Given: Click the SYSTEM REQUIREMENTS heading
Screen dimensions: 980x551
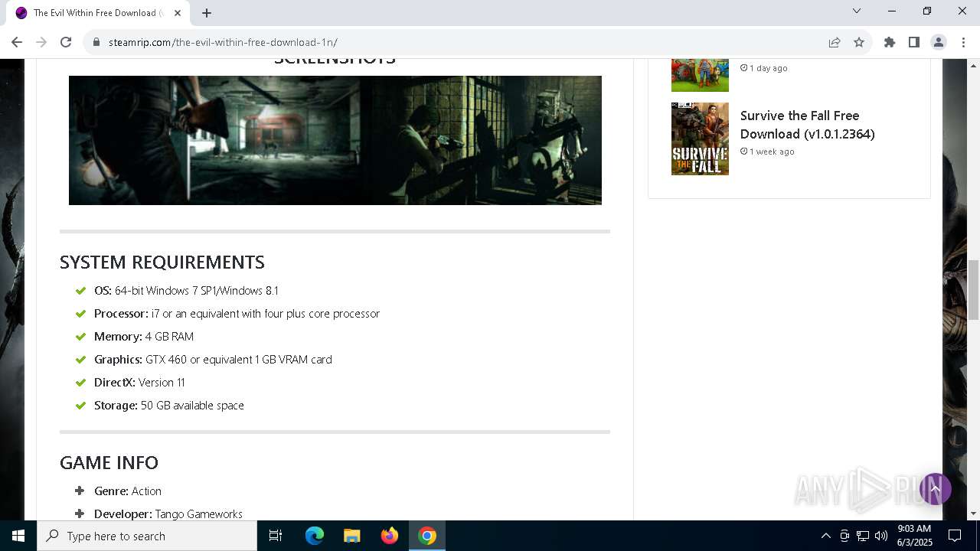Looking at the screenshot, I should tap(162, 262).
